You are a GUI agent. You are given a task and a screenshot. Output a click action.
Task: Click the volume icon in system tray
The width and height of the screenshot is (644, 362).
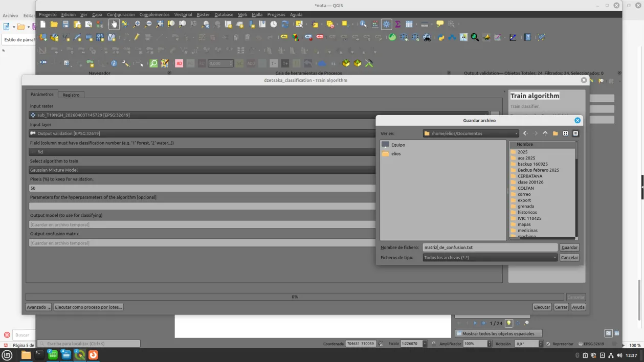pos(619,355)
